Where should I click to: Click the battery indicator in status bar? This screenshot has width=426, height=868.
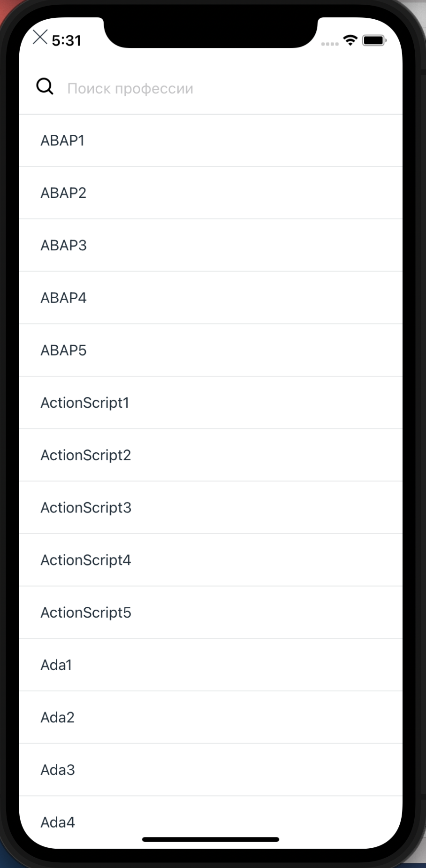[x=373, y=41]
